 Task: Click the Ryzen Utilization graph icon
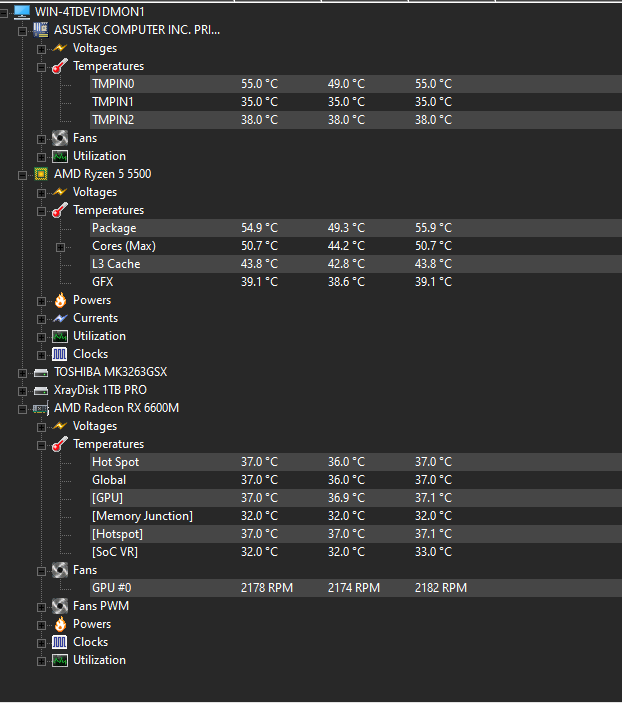(x=60, y=336)
